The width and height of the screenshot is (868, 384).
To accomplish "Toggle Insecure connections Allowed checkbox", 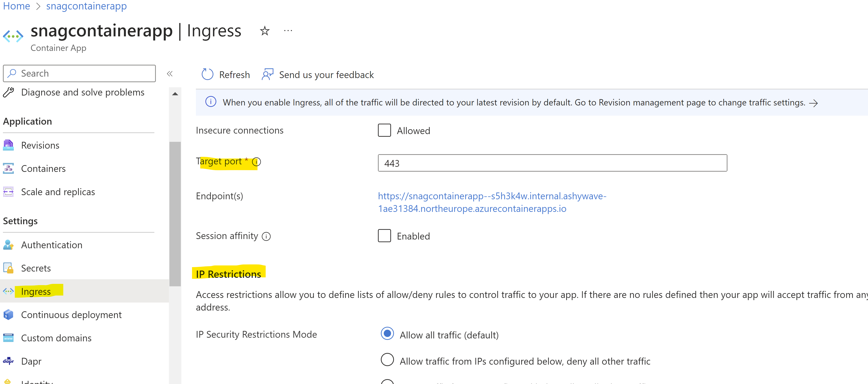I will [384, 130].
